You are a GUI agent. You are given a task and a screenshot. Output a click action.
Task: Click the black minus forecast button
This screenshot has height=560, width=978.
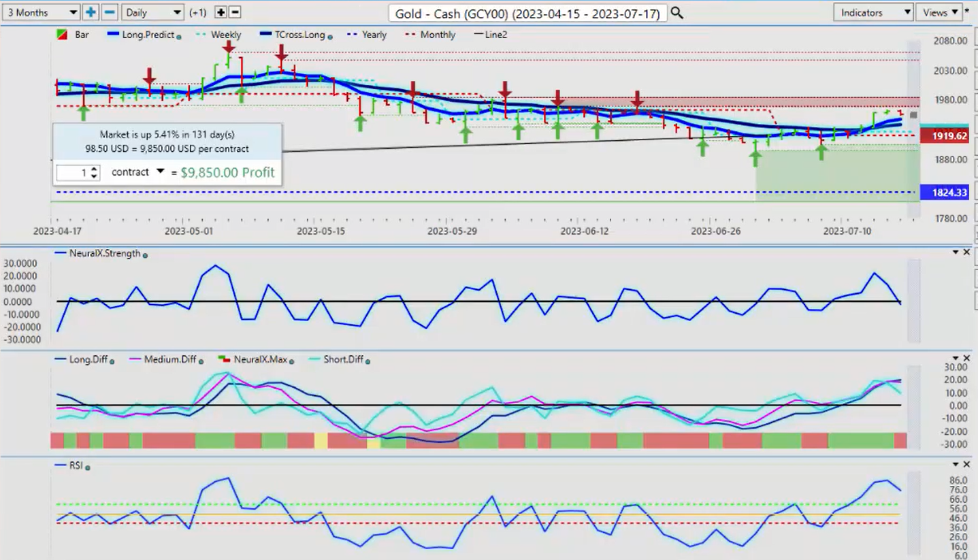tap(235, 12)
